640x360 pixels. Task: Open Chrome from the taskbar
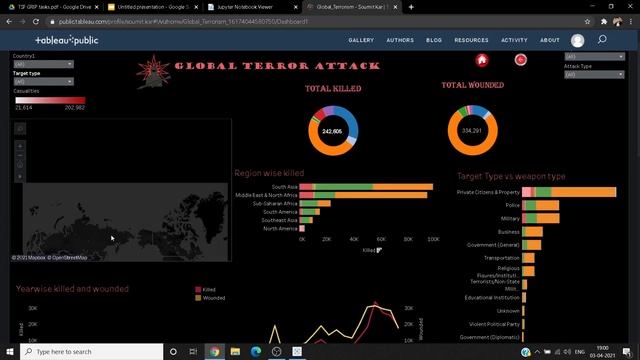[215, 351]
